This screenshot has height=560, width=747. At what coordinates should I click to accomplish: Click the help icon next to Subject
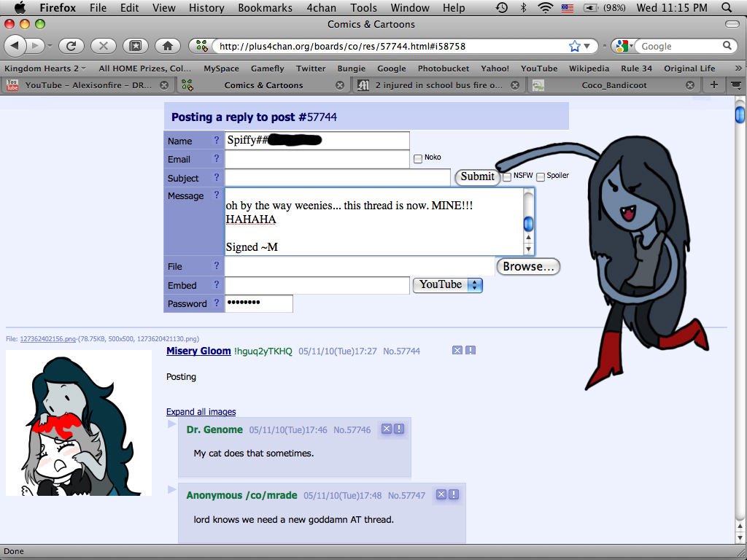[216, 177]
